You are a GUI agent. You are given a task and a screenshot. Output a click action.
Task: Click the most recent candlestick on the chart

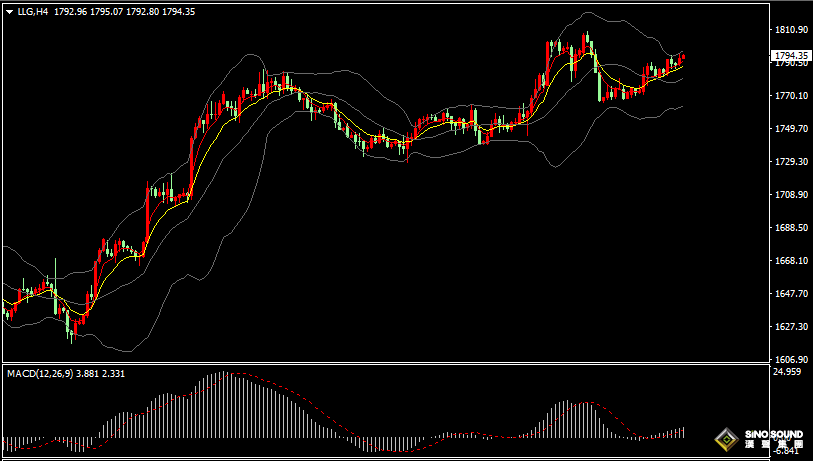[683, 59]
